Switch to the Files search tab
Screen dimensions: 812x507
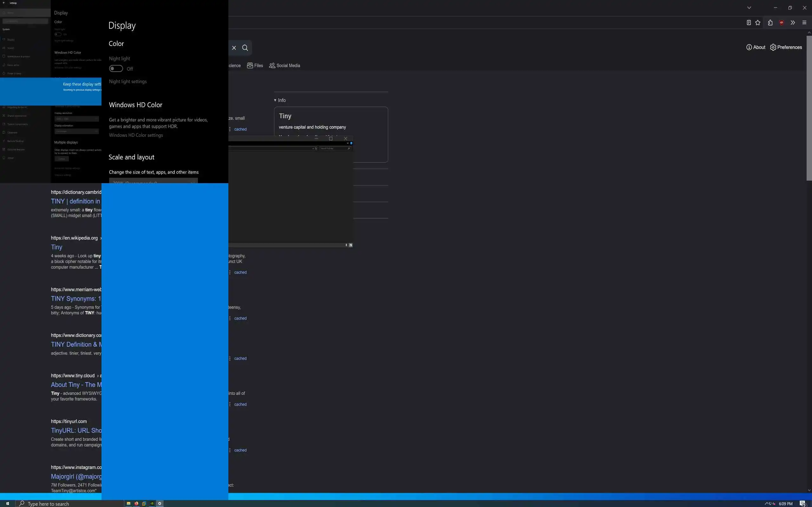pyautogui.click(x=255, y=65)
